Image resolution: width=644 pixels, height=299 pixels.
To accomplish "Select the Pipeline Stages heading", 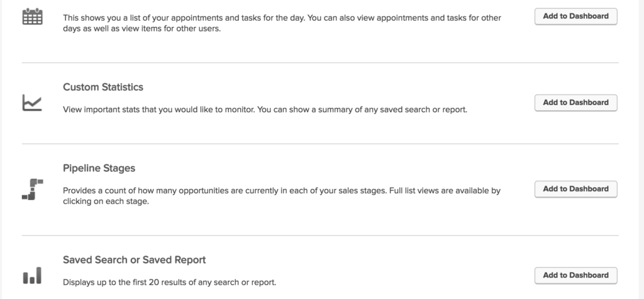I will (99, 168).
